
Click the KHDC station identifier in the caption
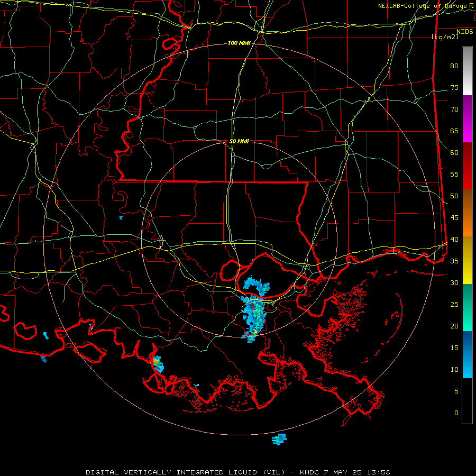pos(309,472)
